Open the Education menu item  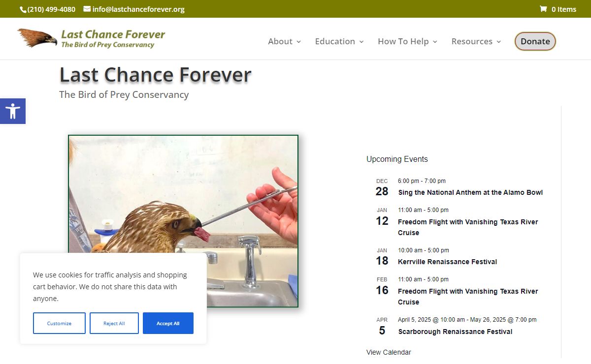[x=335, y=41]
